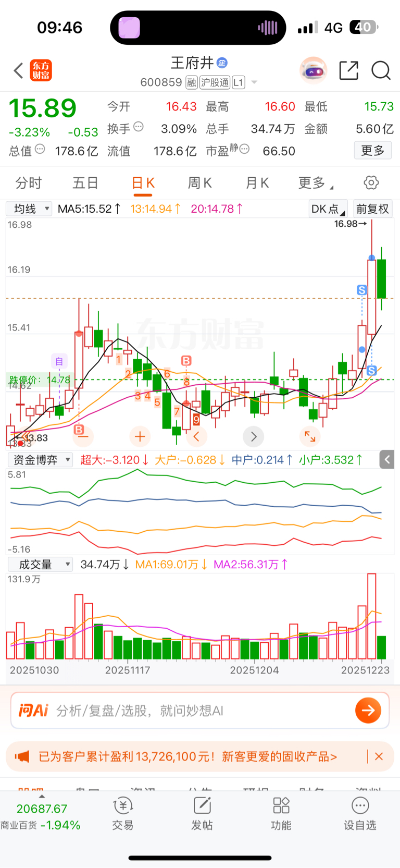400x868 pixels.
Task: Tap the 沪股通 tag
Action: [215, 82]
